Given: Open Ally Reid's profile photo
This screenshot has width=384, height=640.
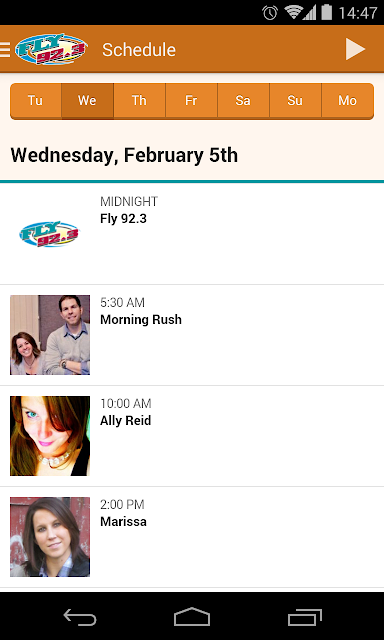Looking at the screenshot, I should click(50, 436).
